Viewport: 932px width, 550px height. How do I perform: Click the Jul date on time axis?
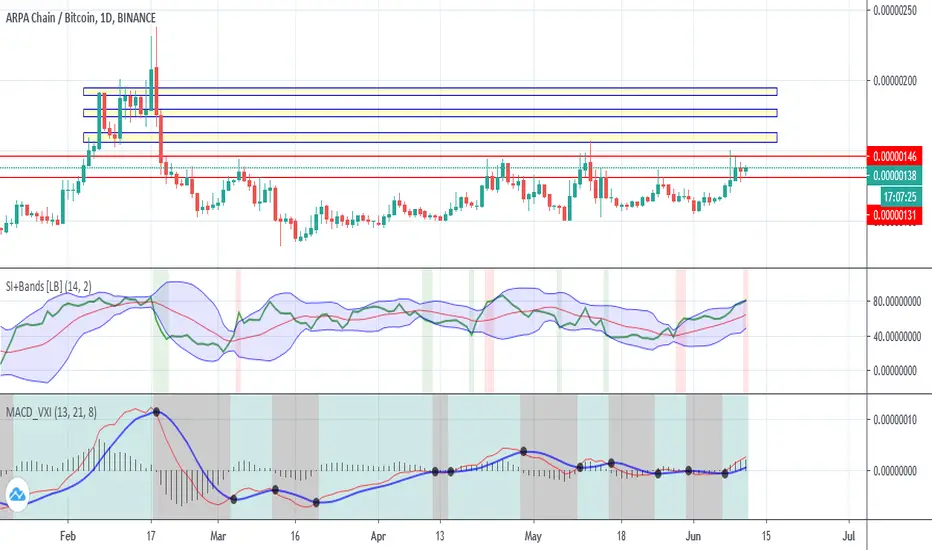coord(849,536)
